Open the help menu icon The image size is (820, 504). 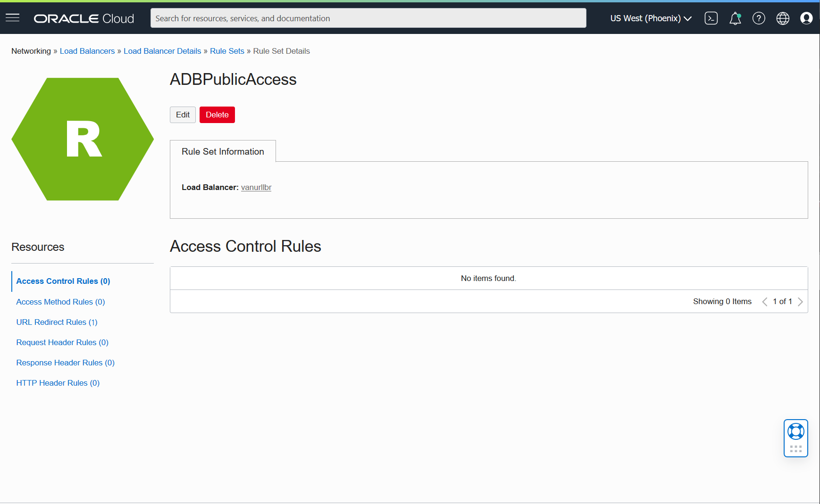(x=759, y=18)
